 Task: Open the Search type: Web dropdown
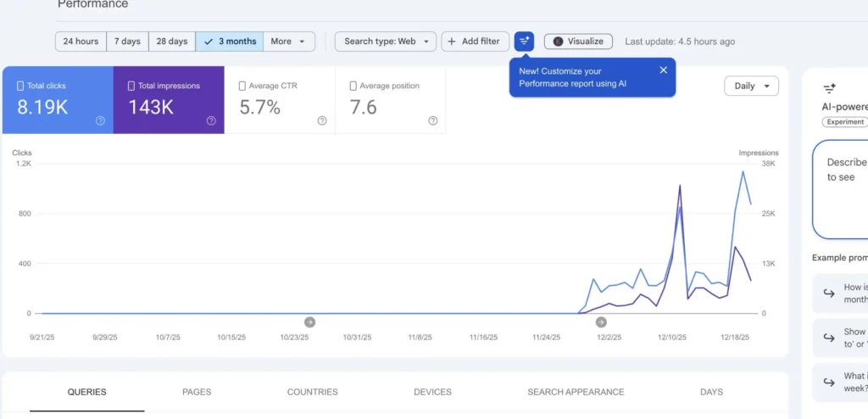[x=386, y=41]
